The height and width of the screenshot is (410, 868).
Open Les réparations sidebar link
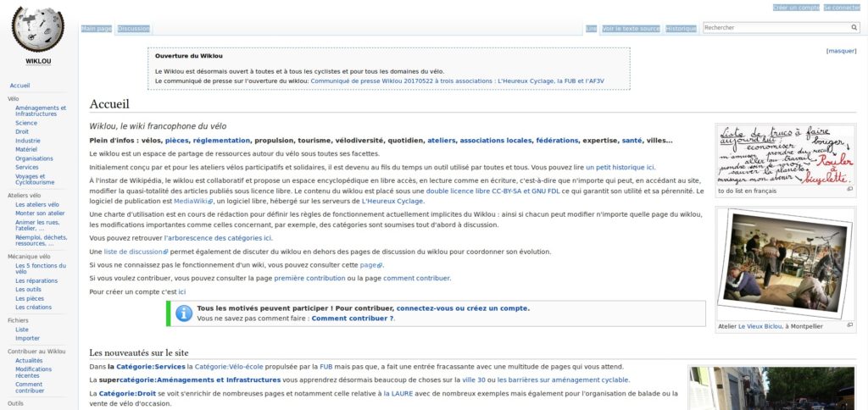click(36, 280)
